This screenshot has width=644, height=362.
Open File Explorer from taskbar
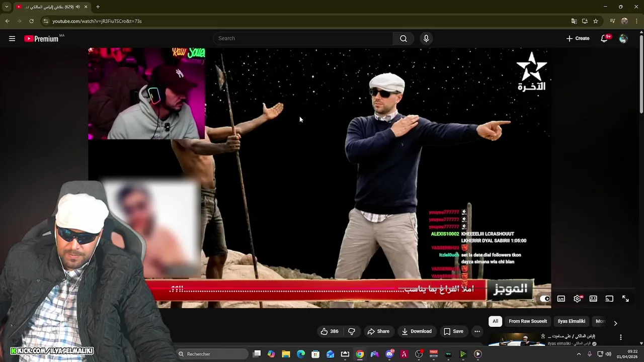point(286,354)
